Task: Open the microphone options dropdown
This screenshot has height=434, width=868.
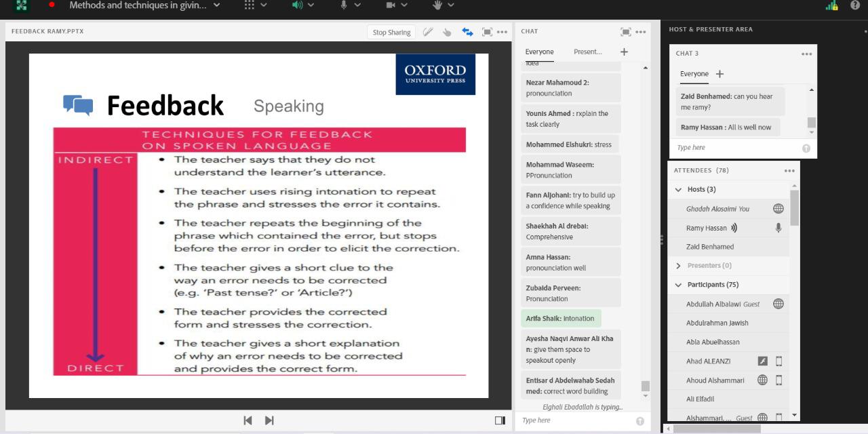Action: coord(350,5)
